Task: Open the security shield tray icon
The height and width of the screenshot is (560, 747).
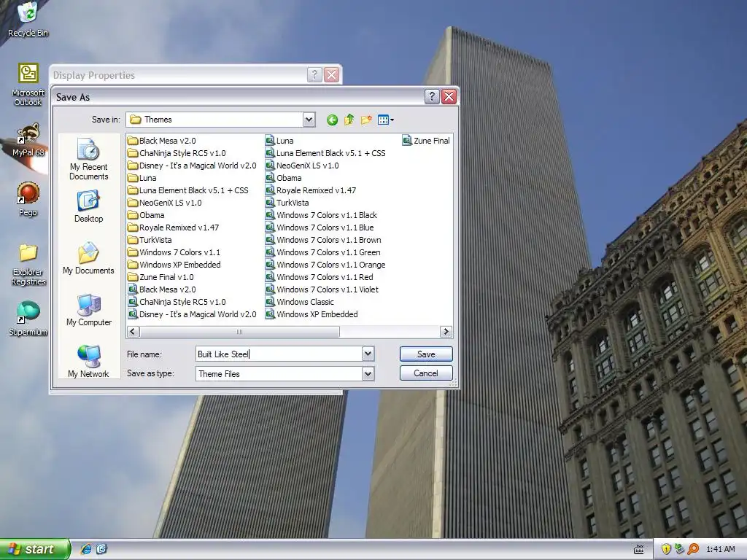Action: point(666,550)
